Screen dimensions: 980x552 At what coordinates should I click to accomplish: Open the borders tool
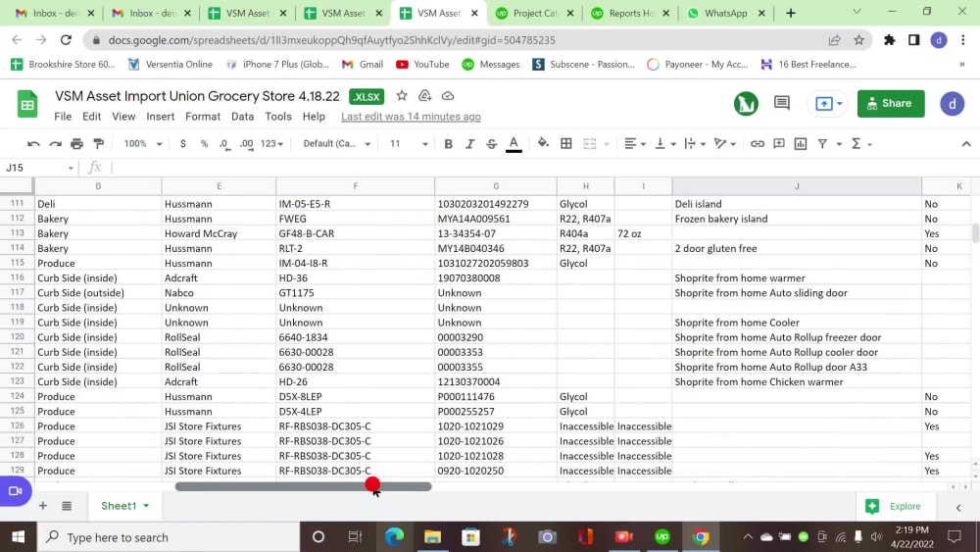565,144
